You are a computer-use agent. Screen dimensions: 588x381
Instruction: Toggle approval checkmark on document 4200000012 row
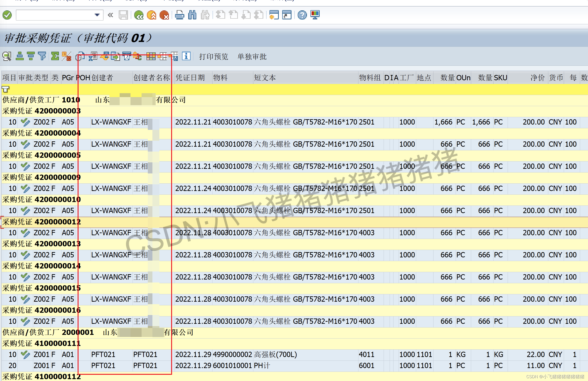[x=25, y=233]
